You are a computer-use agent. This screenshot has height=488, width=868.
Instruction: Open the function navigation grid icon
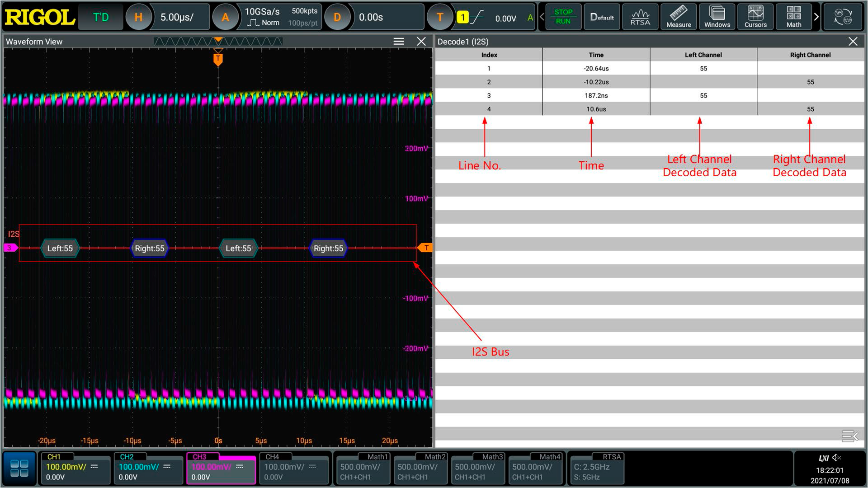coord(19,469)
